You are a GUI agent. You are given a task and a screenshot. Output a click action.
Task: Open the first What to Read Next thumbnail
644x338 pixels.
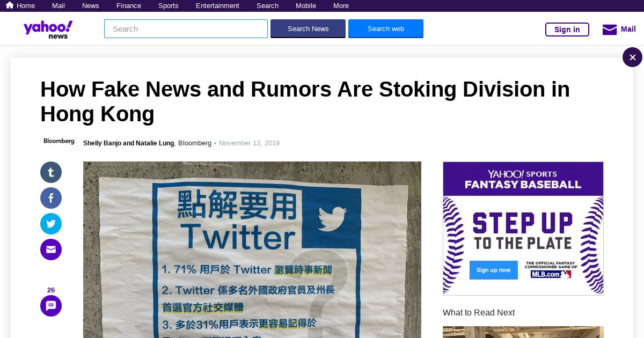pyautogui.click(x=523, y=332)
